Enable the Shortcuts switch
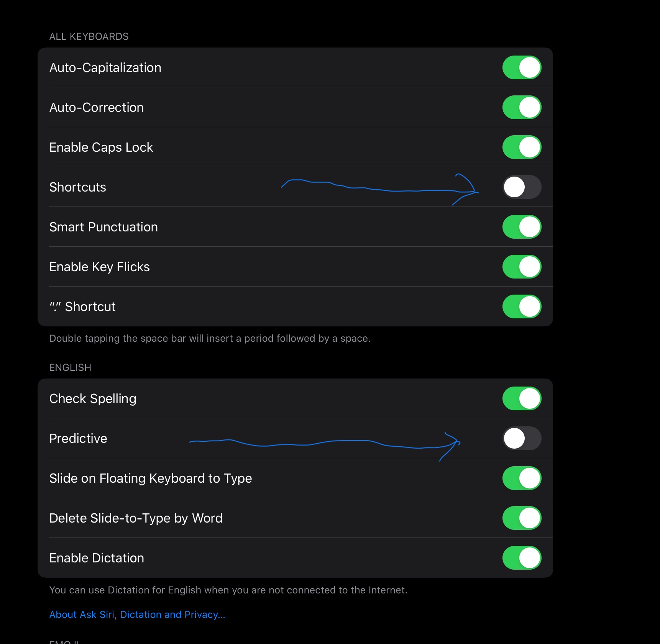The width and height of the screenshot is (660, 644). click(522, 187)
